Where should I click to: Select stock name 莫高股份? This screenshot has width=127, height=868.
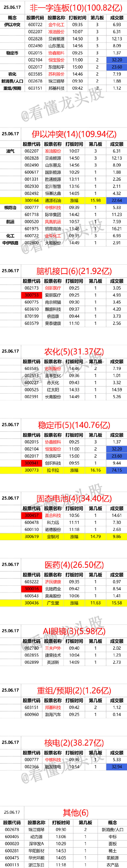coord(53,596)
